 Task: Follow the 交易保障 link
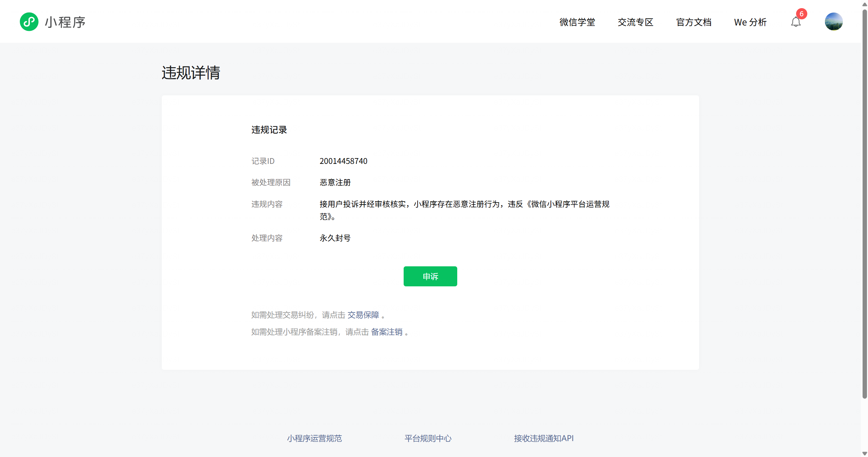pos(363,315)
